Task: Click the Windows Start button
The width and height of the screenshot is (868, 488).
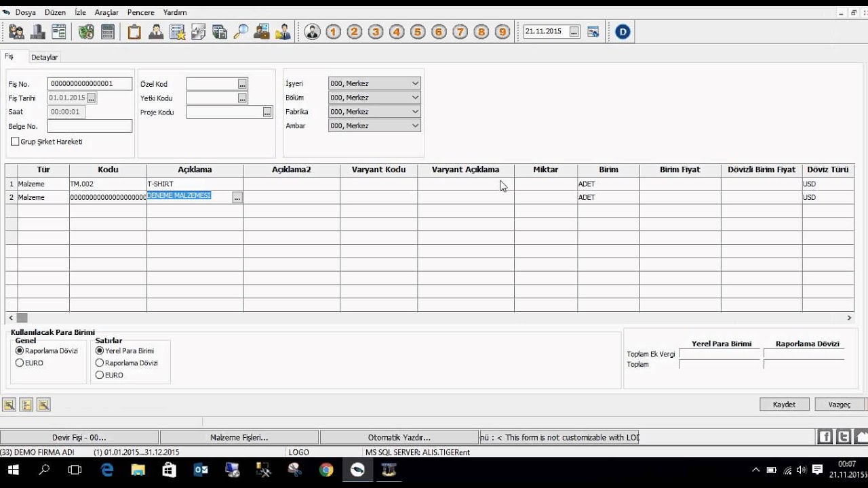Action: coord(13,470)
